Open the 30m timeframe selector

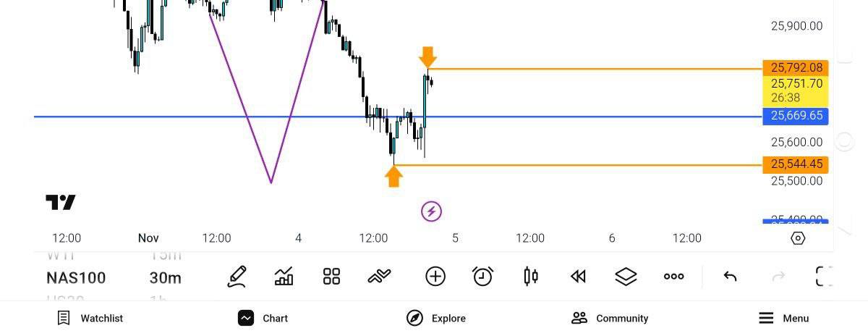pyautogui.click(x=166, y=278)
